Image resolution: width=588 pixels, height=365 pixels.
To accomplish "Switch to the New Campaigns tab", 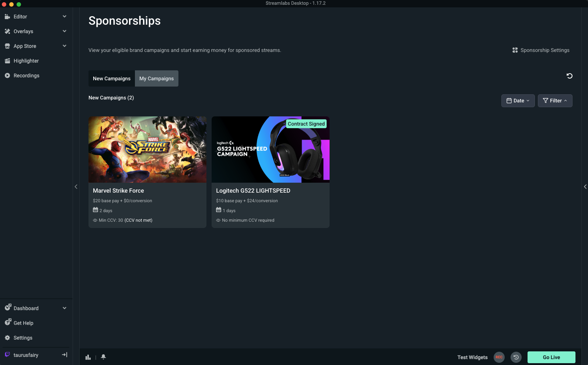I will pos(112,78).
